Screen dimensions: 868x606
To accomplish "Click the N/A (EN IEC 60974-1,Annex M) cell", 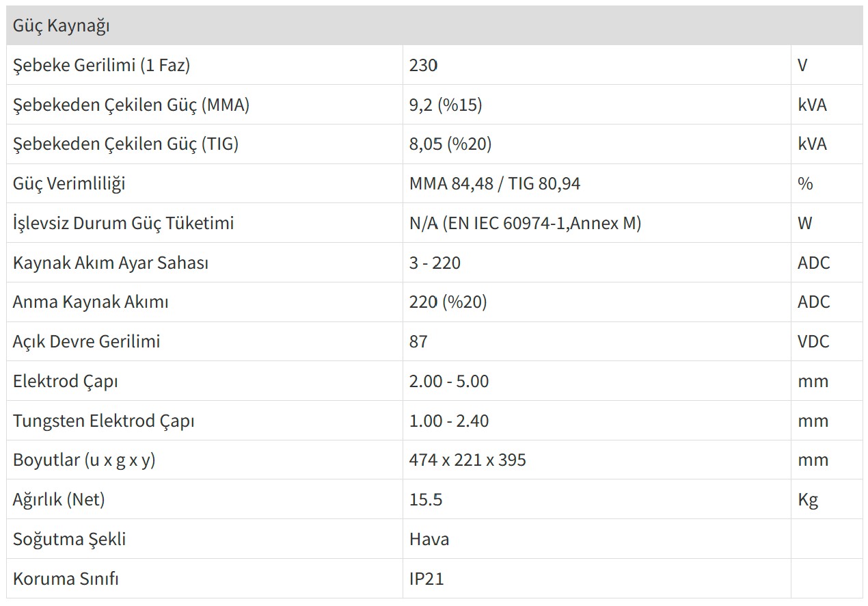I will pyautogui.click(x=525, y=224).
